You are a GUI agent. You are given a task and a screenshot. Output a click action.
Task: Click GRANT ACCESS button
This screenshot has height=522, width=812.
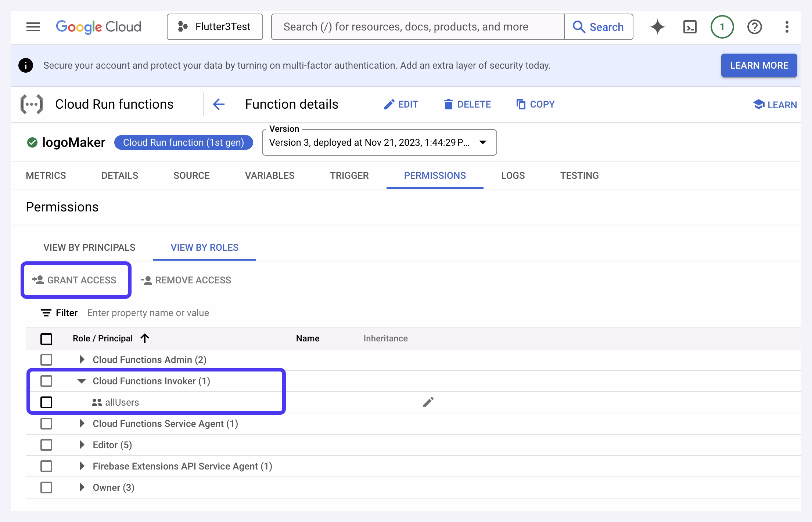(x=75, y=280)
